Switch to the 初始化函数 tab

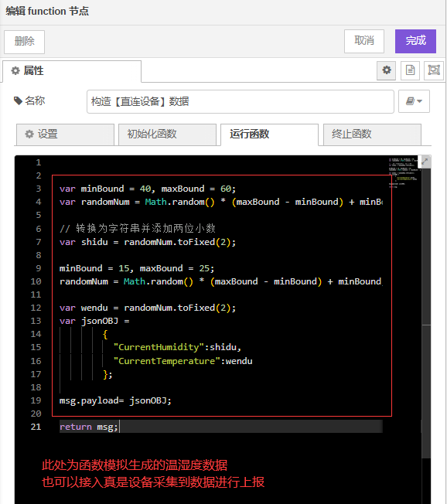167,135
